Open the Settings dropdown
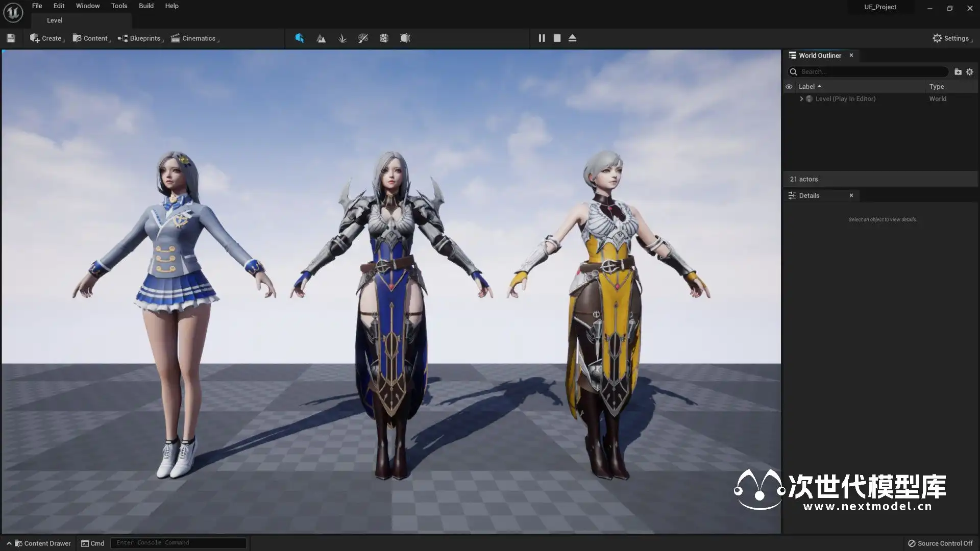The width and height of the screenshot is (980, 551). point(951,38)
